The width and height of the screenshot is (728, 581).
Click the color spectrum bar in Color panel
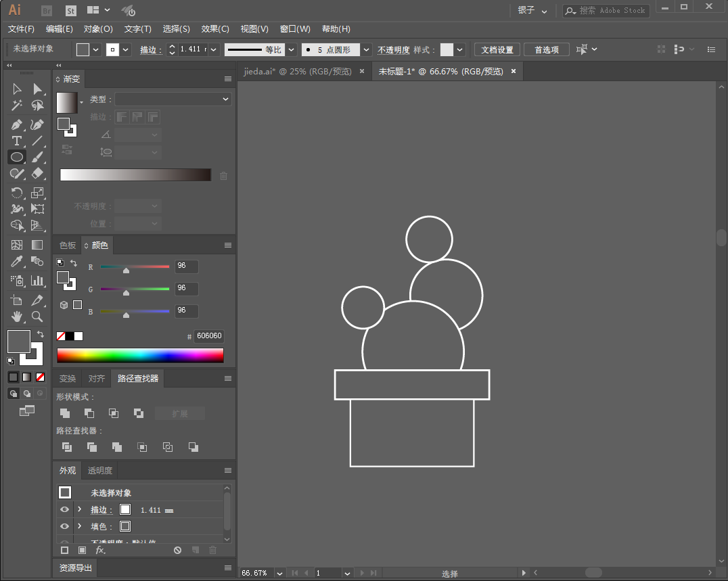click(x=140, y=355)
